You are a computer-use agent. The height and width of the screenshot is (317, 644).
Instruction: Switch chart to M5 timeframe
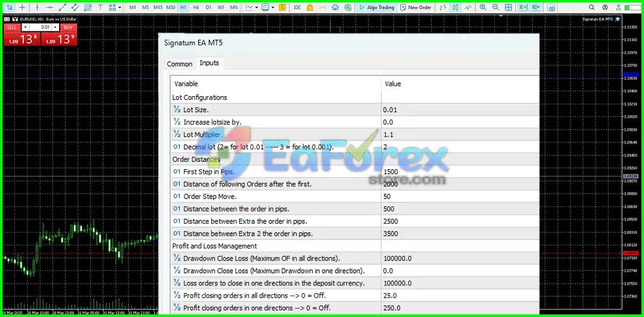pyautogui.click(x=145, y=8)
